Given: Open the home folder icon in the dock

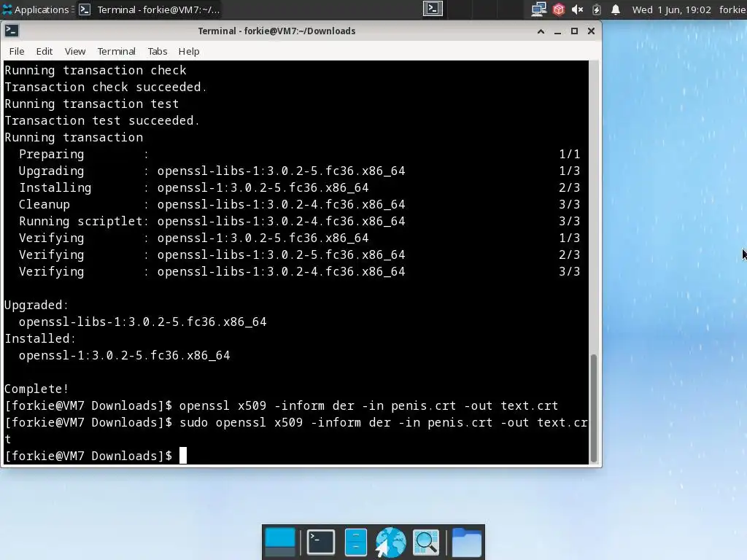Looking at the screenshot, I should click(466, 542).
